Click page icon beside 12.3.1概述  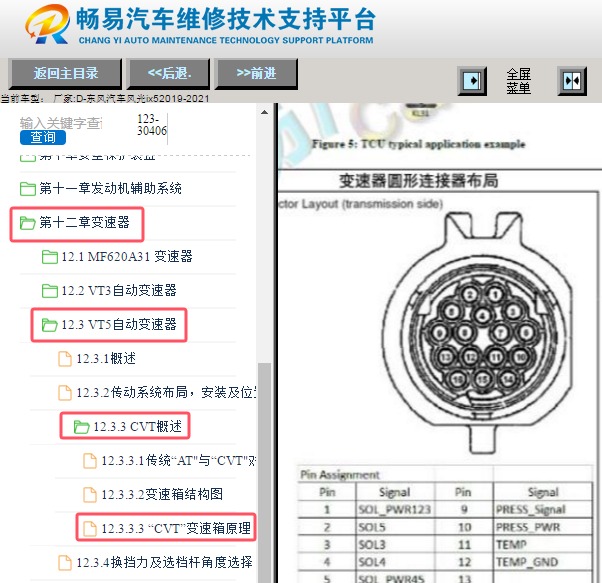pos(65,359)
